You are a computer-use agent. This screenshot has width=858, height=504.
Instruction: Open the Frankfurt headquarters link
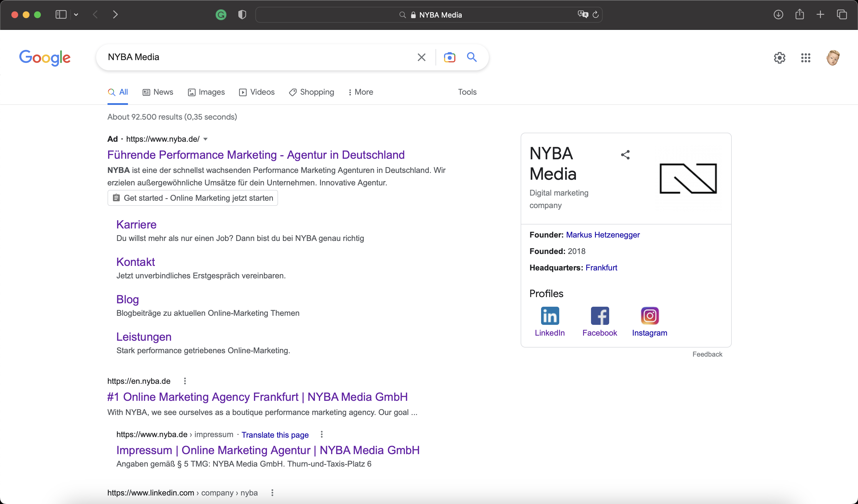601,268
